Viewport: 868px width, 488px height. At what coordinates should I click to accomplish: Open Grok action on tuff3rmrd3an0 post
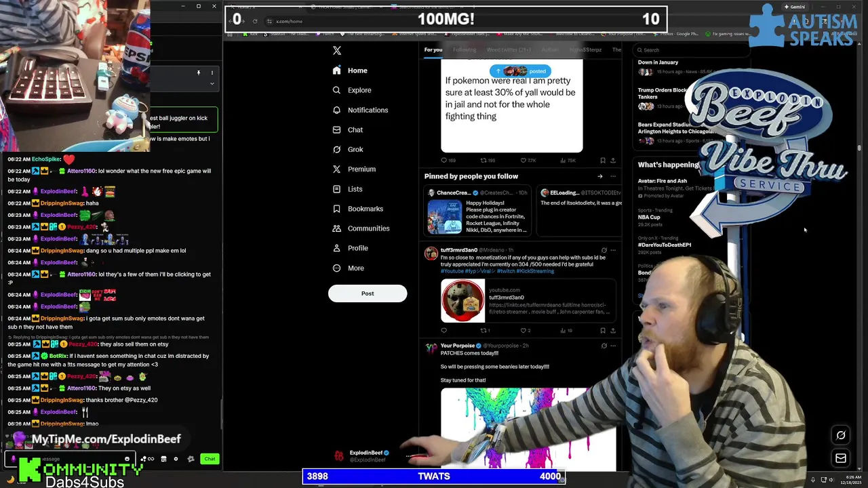[x=604, y=250]
